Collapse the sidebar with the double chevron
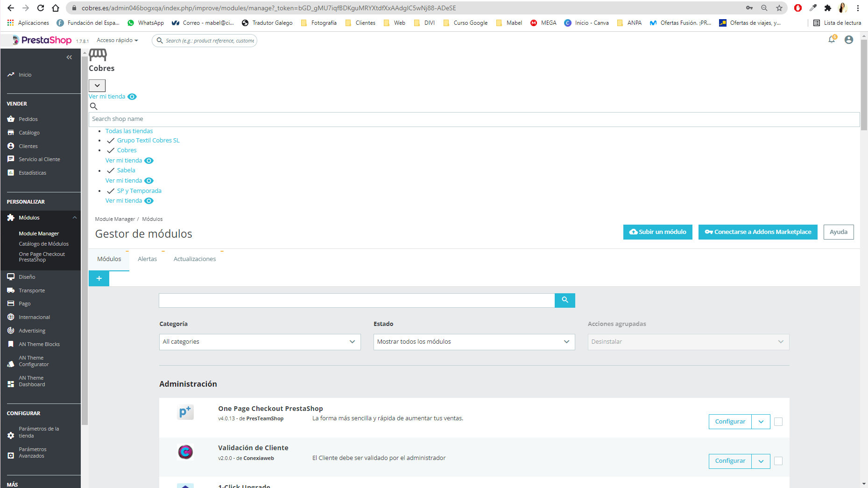Viewport: 868px width, 488px height. [x=69, y=57]
